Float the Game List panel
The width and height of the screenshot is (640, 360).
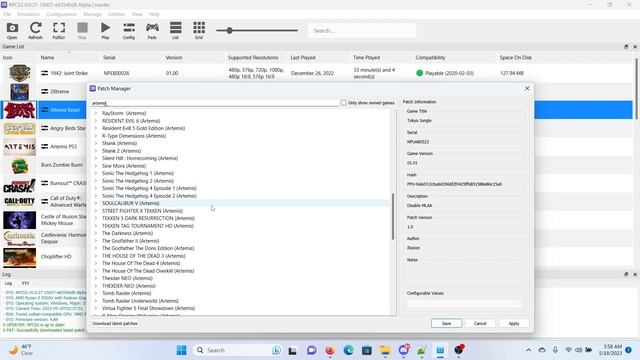626,47
